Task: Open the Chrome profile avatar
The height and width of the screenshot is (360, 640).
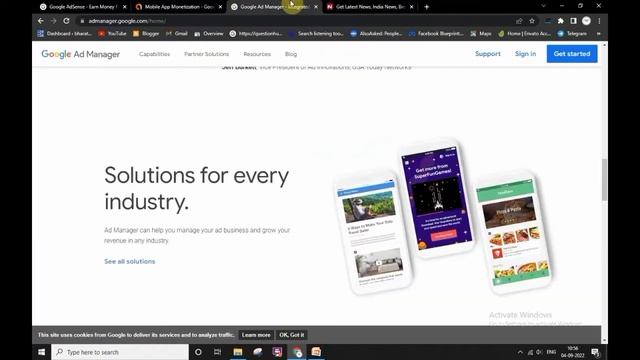Action: point(586,21)
